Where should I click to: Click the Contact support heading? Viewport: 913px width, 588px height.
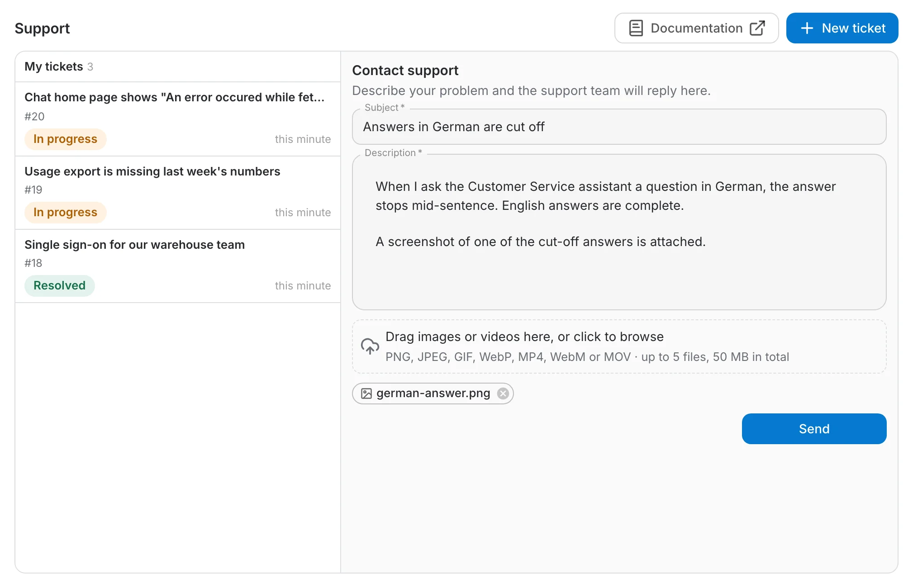click(x=405, y=71)
